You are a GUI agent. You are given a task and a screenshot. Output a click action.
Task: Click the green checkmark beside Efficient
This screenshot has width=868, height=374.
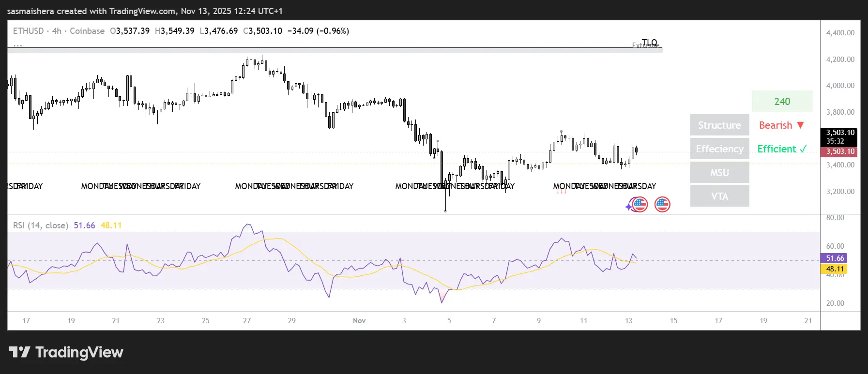(x=803, y=149)
